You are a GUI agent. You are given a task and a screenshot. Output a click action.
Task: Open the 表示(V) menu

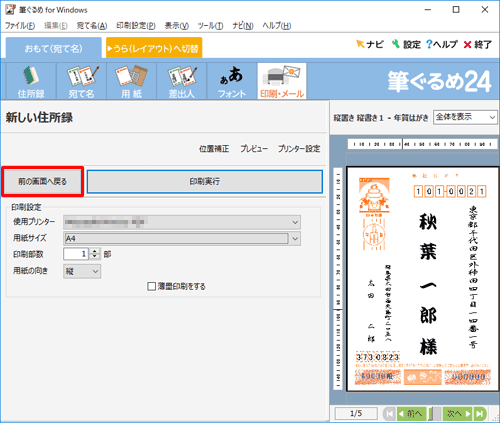click(177, 26)
